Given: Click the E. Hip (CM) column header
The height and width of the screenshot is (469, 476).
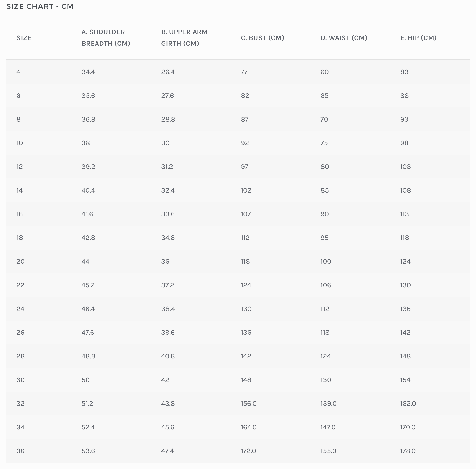Looking at the screenshot, I should pyautogui.click(x=418, y=38).
